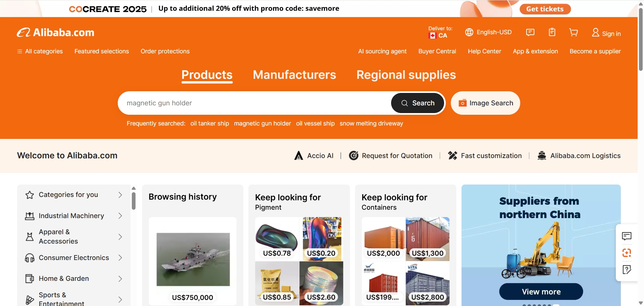This screenshot has height=306, width=644.
Task: Expand the Consumer Electronics category arrow
Action: [x=120, y=258]
